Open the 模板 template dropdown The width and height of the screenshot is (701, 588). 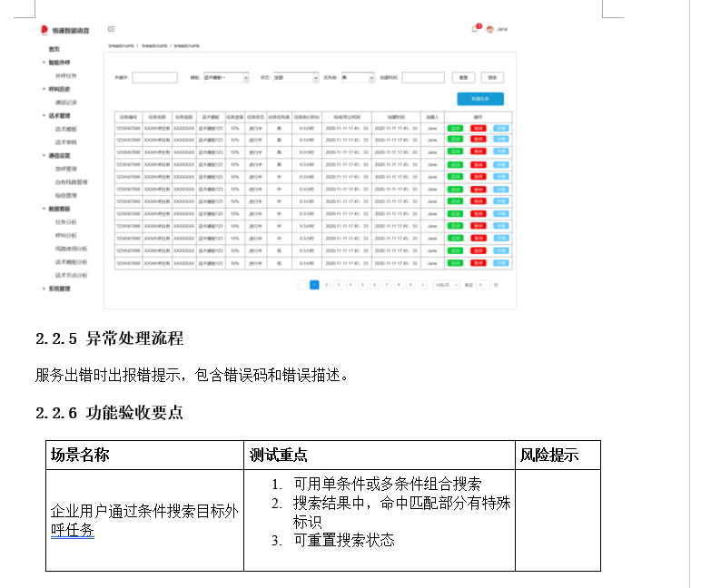pos(226,78)
